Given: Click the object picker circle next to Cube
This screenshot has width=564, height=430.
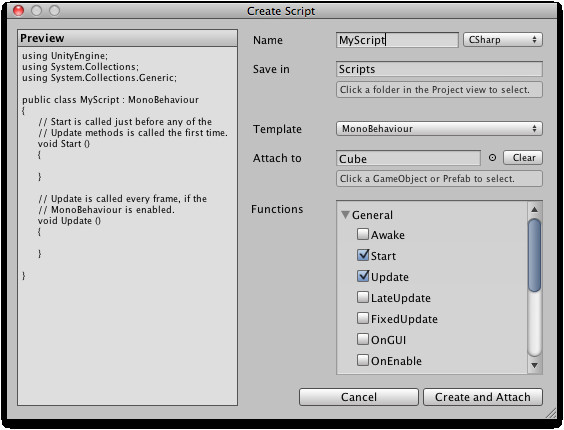Looking at the screenshot, I should (x=492, y=158).
